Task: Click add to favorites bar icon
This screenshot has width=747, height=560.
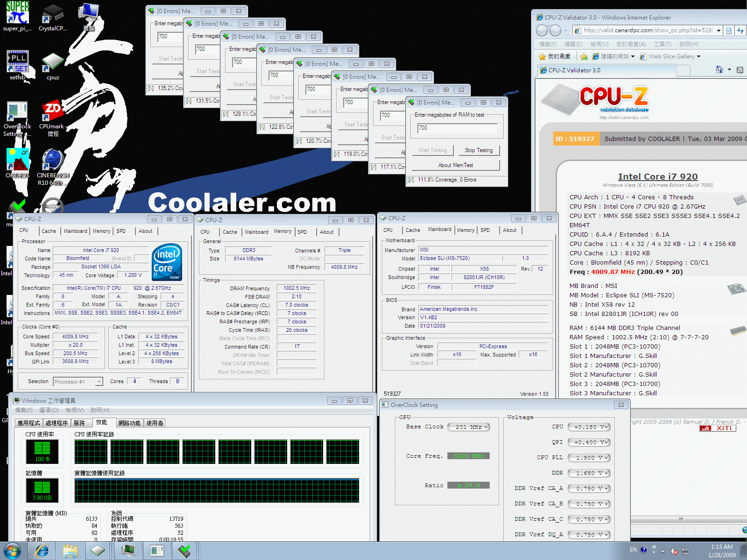Action: (584, 56)
